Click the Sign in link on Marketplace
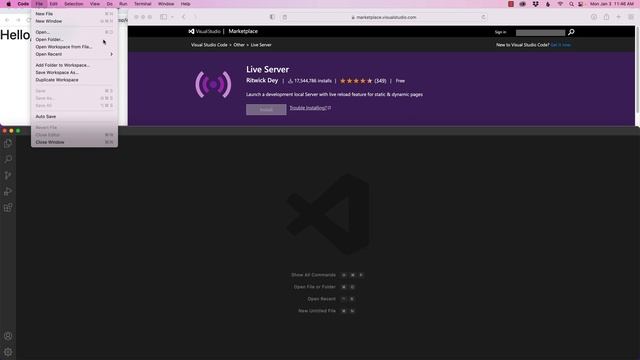The width and height of the screenshot is (640, 360). pyautogui.click(x=500, y=32)
